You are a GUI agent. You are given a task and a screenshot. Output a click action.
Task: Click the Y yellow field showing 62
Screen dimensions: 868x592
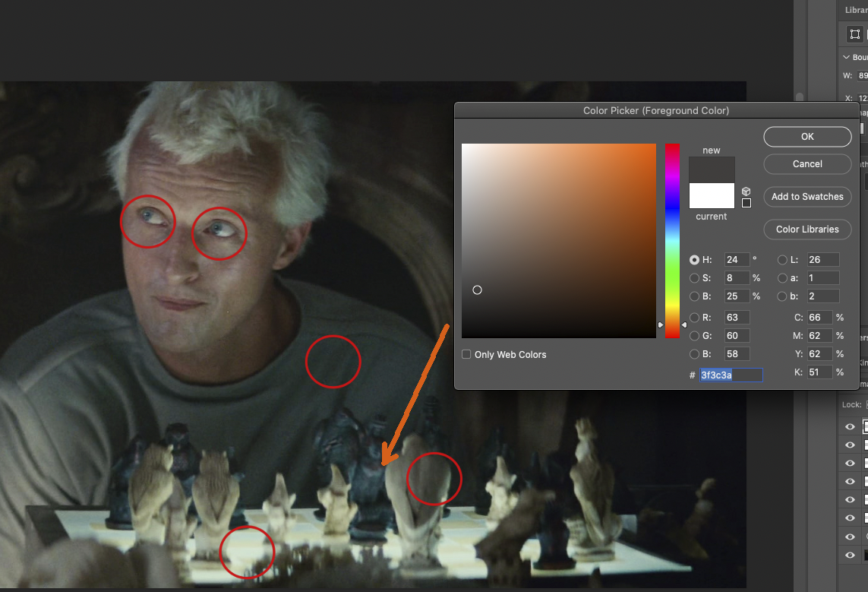(x=819, y=354)
